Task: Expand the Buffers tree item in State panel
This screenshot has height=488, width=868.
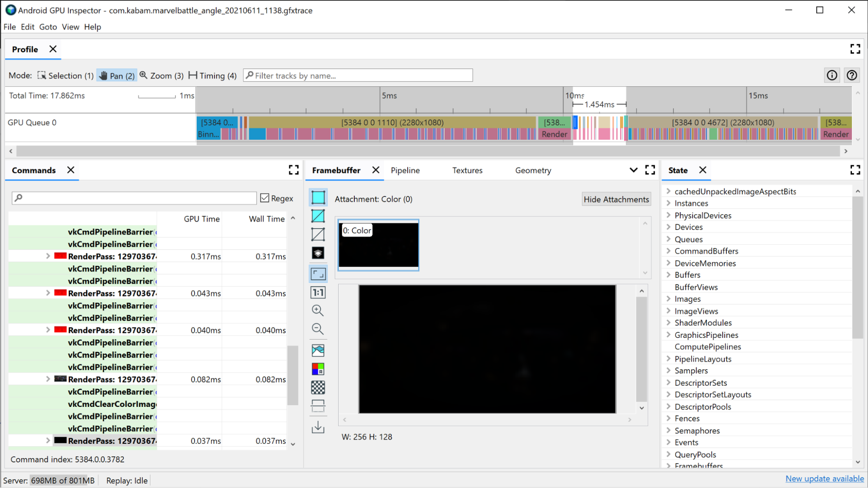Action: pos(668,275)
